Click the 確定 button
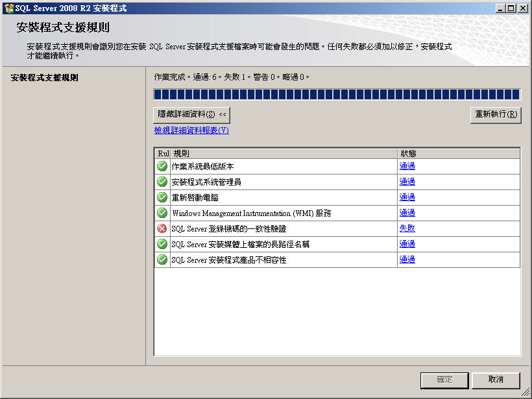 444,380
